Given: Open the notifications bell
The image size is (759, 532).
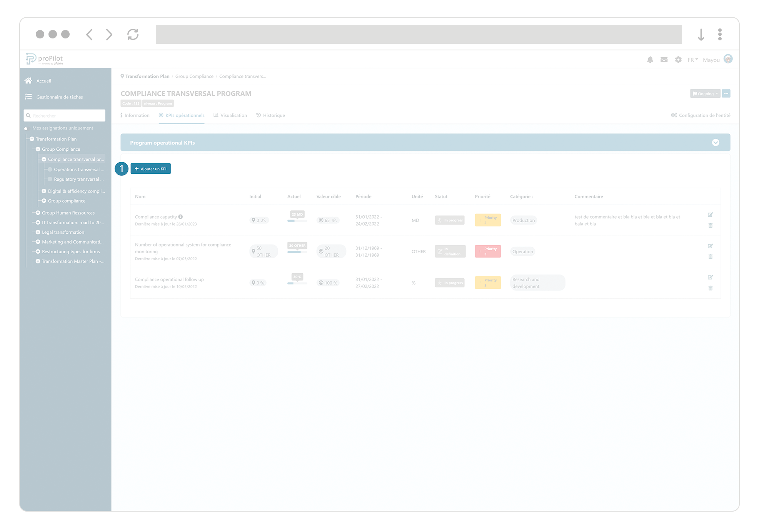Looking at the screenshot, I should point(650,60).
